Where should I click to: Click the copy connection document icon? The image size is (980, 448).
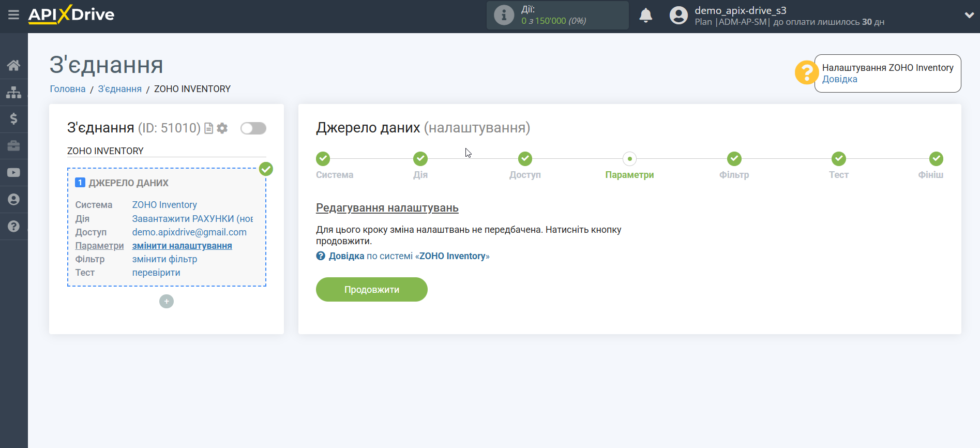[209, 128]
